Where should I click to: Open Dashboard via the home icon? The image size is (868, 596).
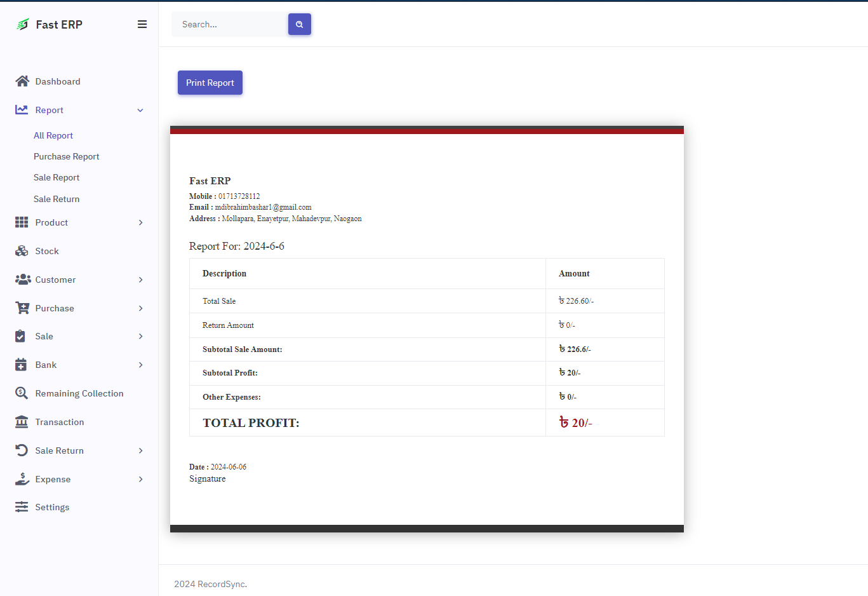(x=22, y=81)
